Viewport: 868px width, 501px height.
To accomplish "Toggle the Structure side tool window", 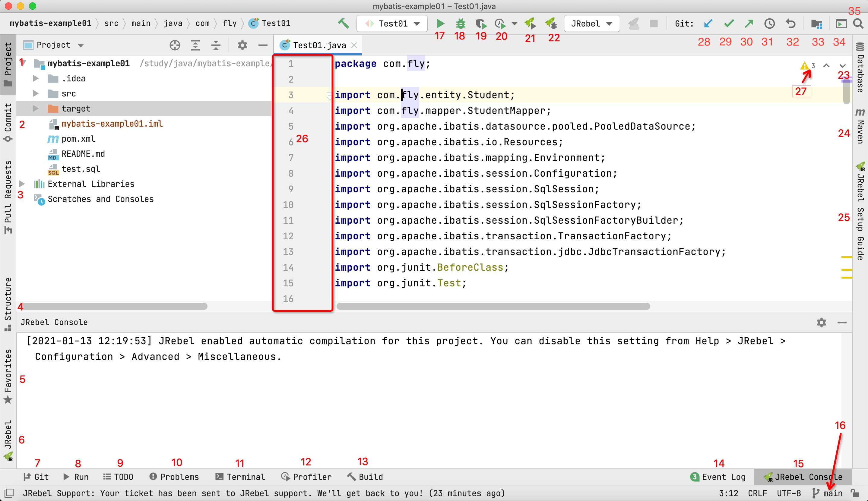I will coord(8,304).
